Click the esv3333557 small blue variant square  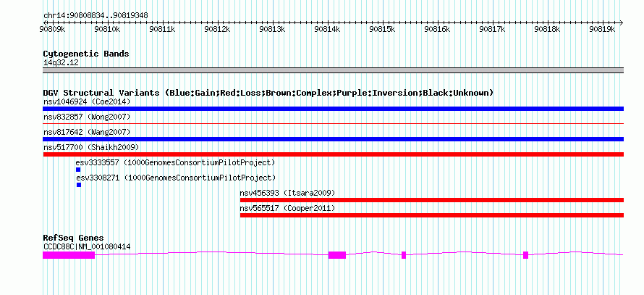[78, 170]
